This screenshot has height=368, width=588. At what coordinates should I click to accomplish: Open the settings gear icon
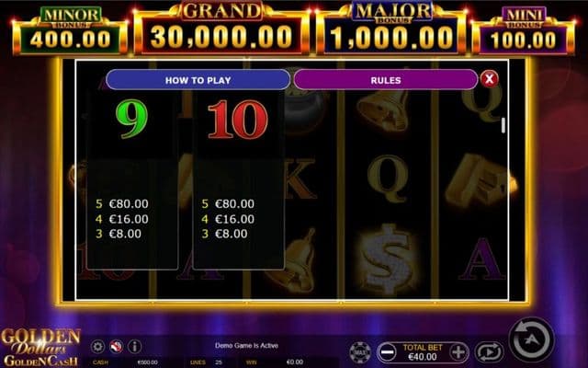(97, 346)
